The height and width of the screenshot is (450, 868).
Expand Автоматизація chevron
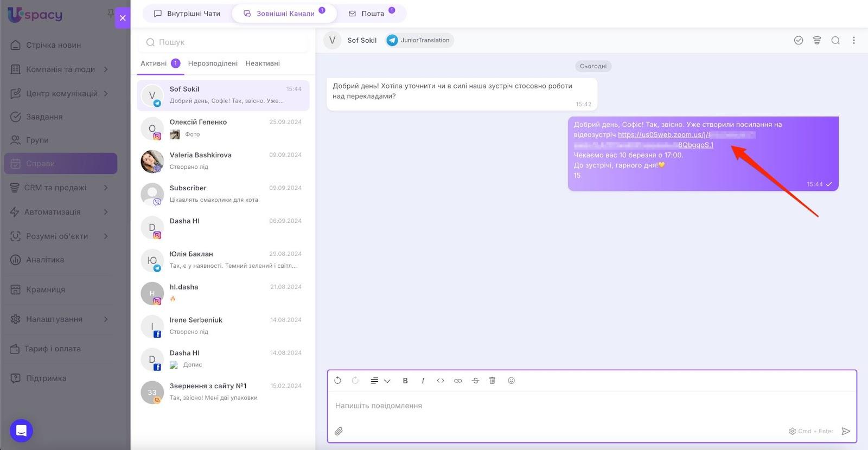click(106, 212)
